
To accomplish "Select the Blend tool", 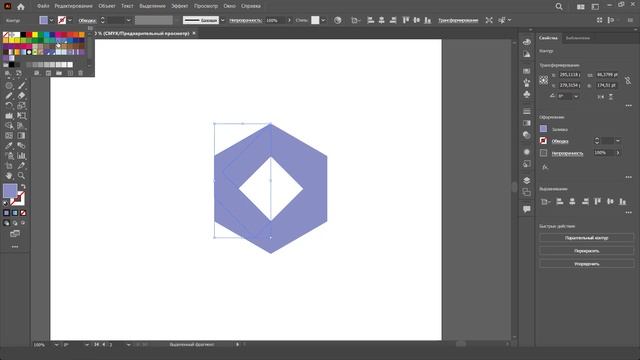I will (x=22, y=146).
